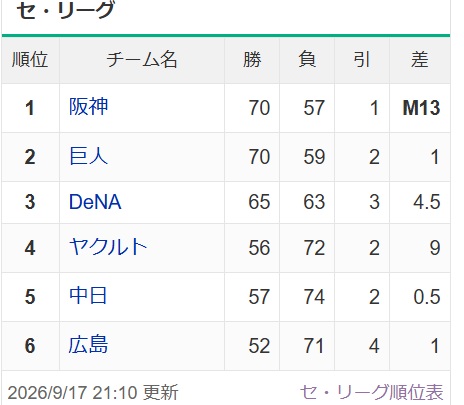Viewport: 464px width, 405px height.
Task: Click the チーム名 column header
Action: coord(142,60)
